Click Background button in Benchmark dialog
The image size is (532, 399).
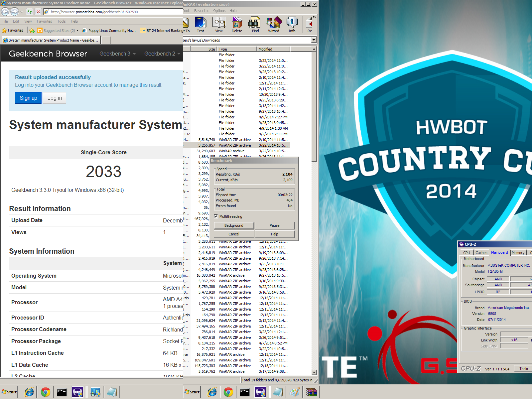[x=234, y=225]
